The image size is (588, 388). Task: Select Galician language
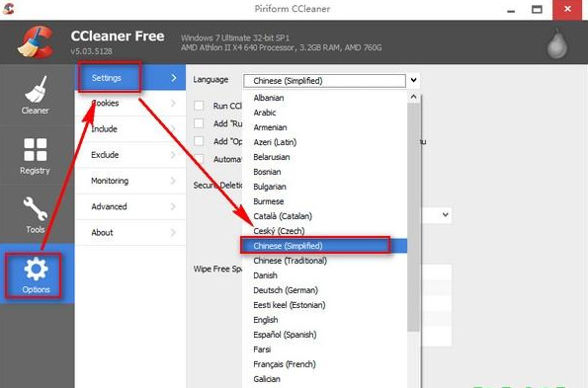tap(324, 379)
